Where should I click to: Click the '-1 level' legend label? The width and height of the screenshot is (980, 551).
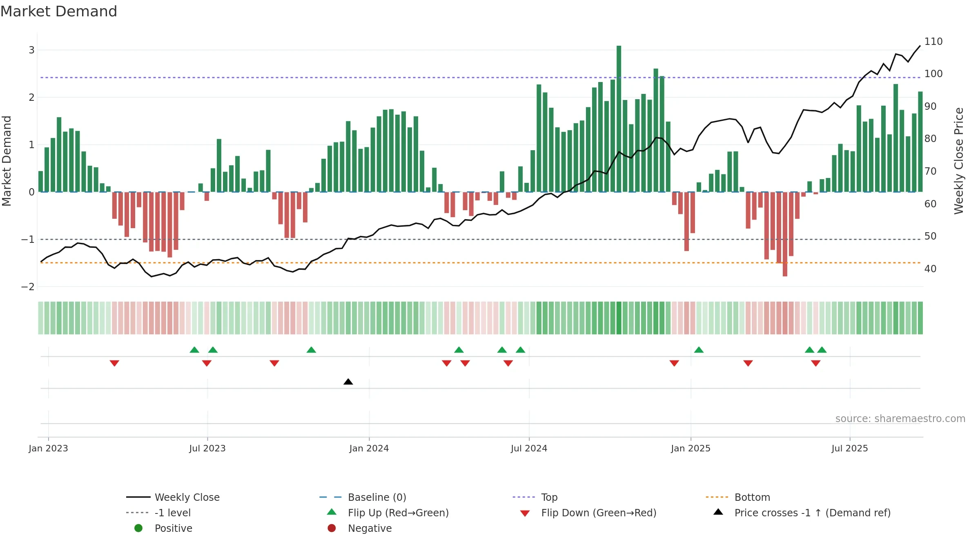173,513
